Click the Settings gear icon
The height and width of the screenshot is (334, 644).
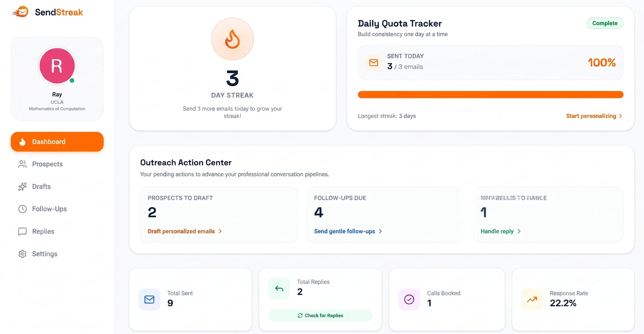[x=22, y=254]
